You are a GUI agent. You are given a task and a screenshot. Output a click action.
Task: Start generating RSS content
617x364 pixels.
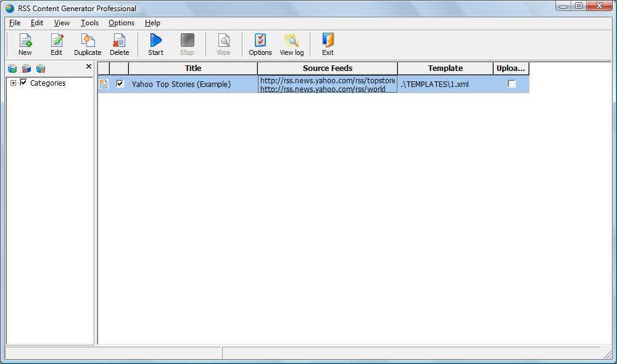click(155, 43)
